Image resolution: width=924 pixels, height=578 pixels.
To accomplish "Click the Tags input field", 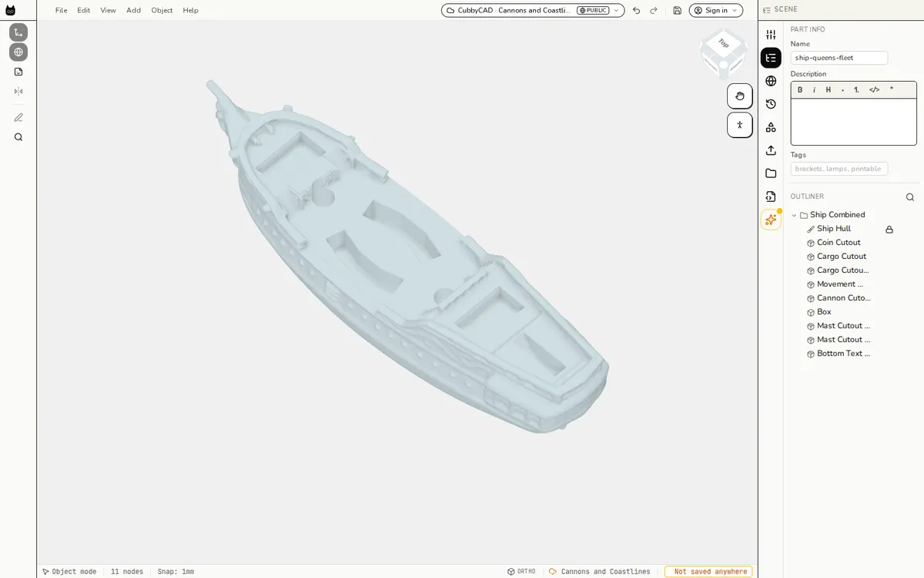I will 839,169.
